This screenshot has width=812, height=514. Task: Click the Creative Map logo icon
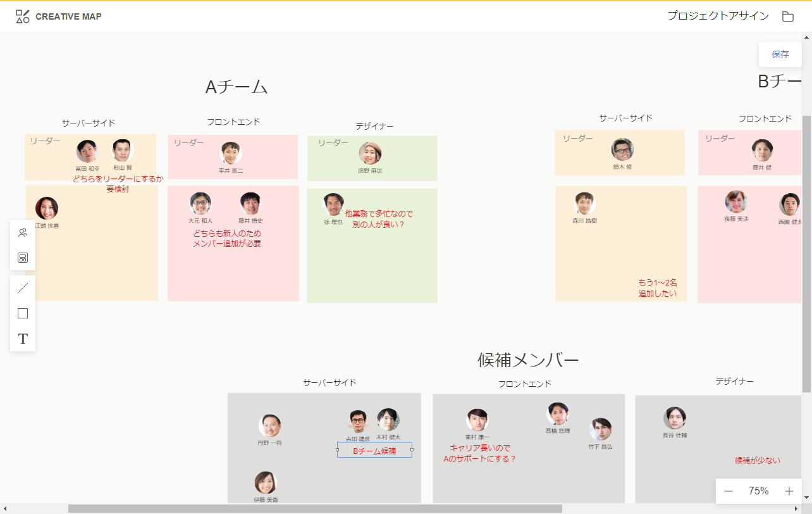point(23,16)
